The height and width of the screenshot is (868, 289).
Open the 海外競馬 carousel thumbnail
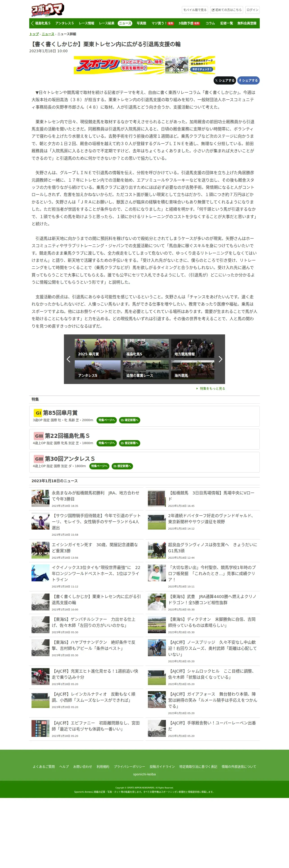click(192, 370)
